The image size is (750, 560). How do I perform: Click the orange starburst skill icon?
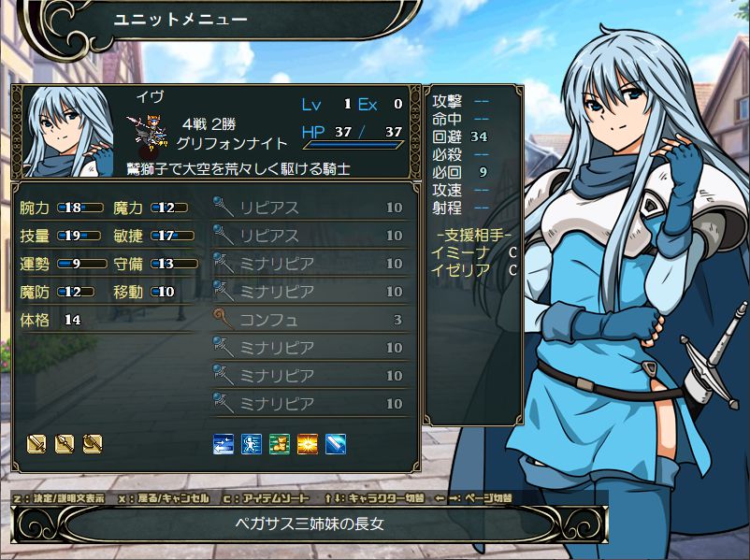coord(308,444)
